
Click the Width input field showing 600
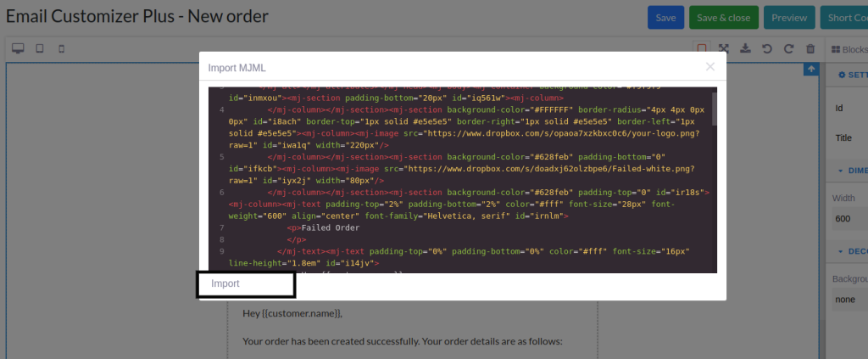pyautogui.click(x=850, y=218)
